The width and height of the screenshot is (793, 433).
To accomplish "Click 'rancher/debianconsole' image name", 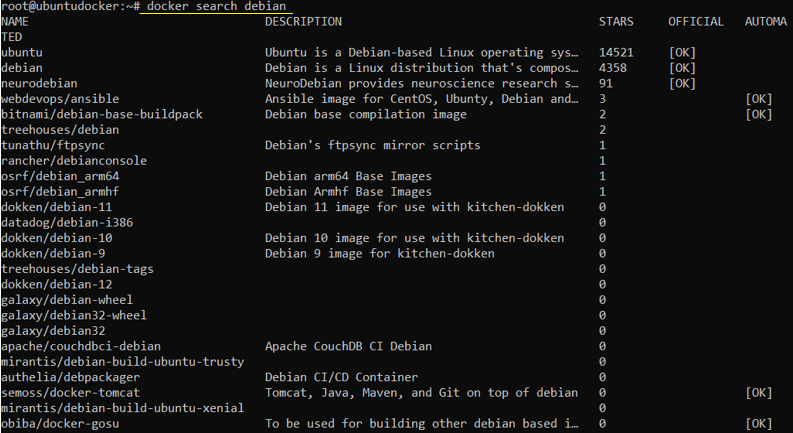I will point(74,161).
